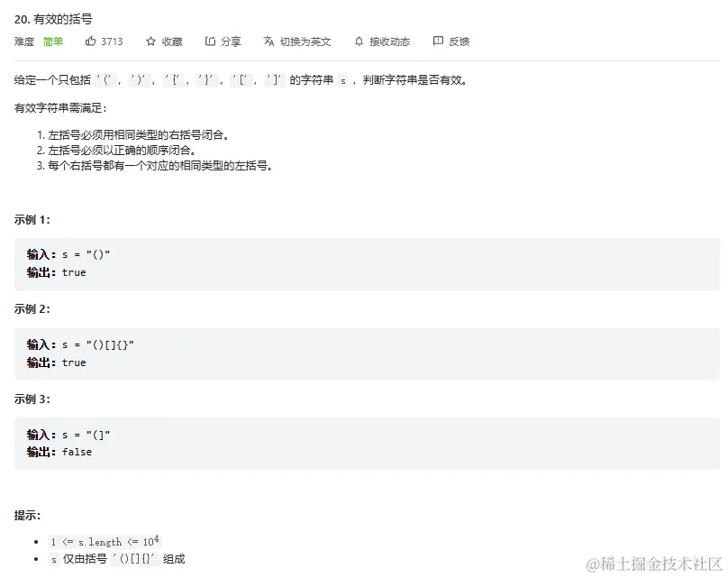Click the thumbs-up like icon

coord(90,41)
